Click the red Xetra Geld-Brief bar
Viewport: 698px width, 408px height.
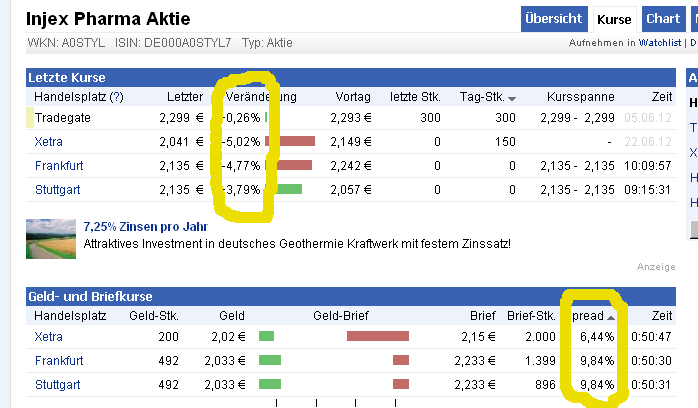coord(378,336)
